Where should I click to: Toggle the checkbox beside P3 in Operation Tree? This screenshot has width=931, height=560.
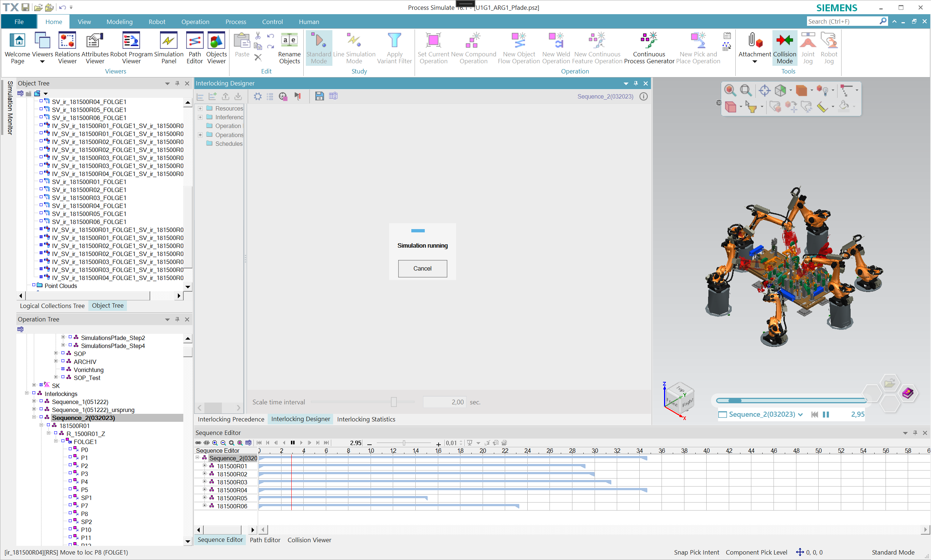pos(70,473)
